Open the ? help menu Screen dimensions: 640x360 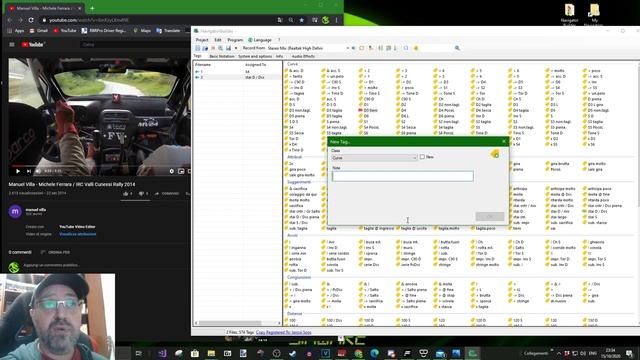(x=279, y=40)
